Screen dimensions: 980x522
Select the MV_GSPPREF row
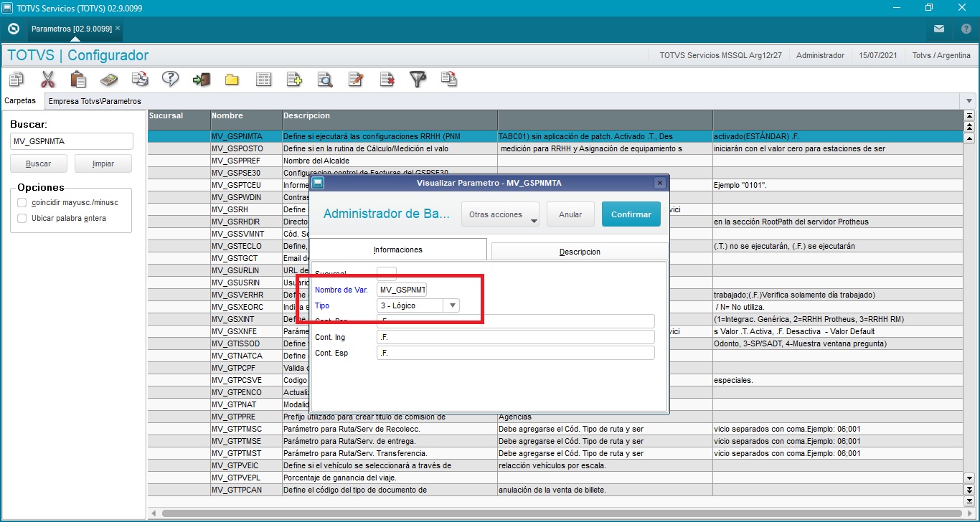point(555,161)
